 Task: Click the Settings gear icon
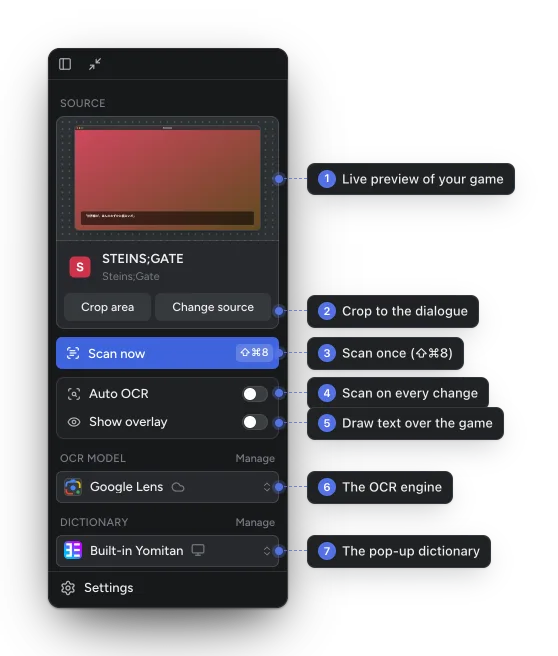(x=68, y=588)
